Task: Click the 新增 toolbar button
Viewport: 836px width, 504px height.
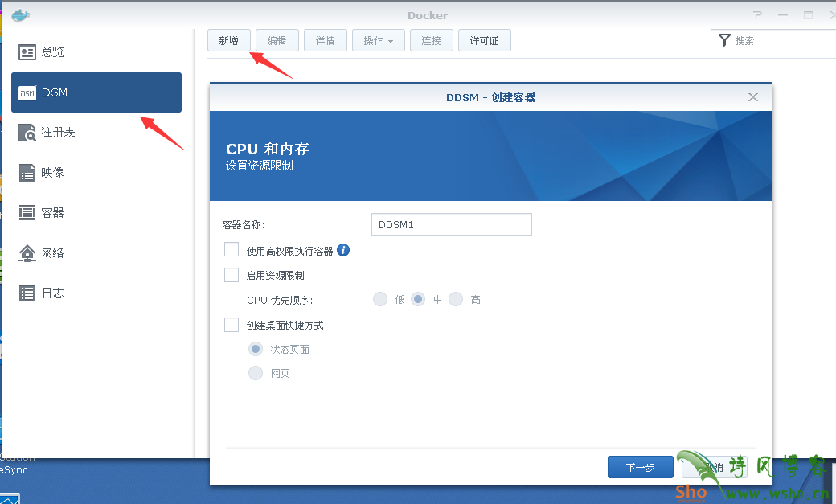Action: 228,39
